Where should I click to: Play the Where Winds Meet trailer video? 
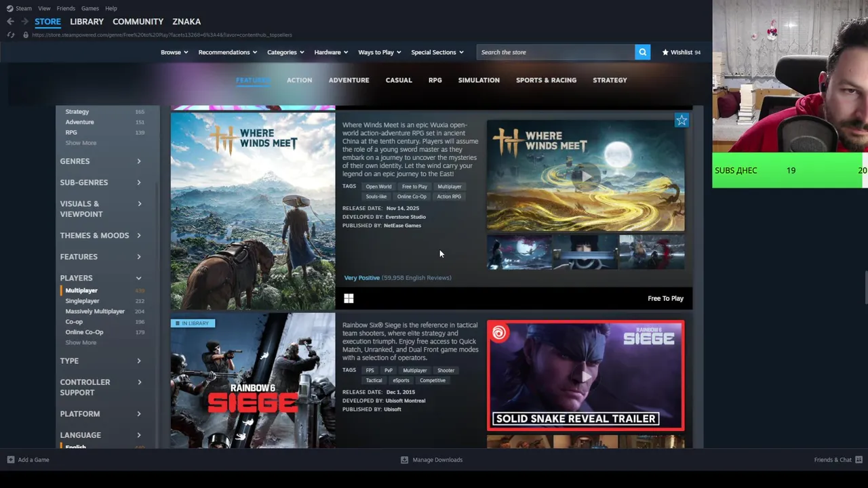(585, 176)
